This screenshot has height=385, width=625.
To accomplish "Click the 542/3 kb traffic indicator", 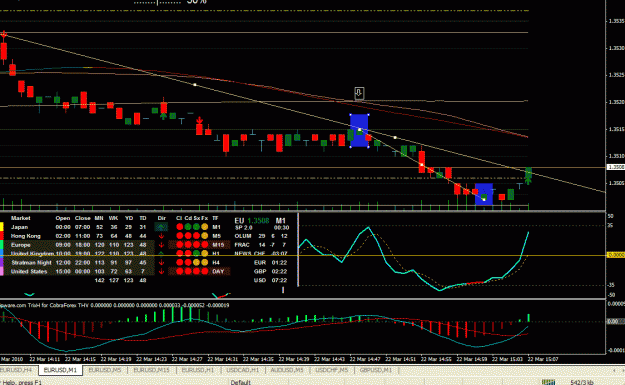I will [582, 382].
